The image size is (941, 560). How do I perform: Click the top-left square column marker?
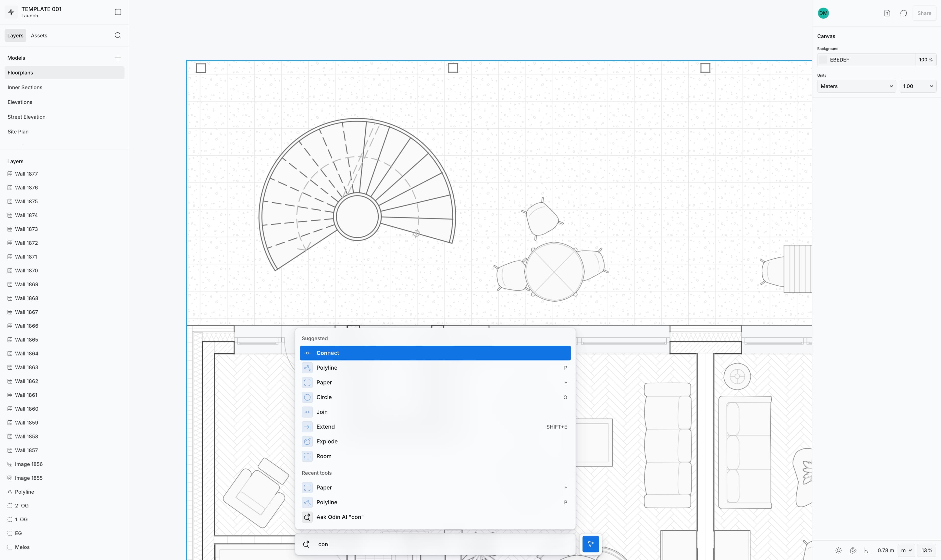(x=201, y=68)
